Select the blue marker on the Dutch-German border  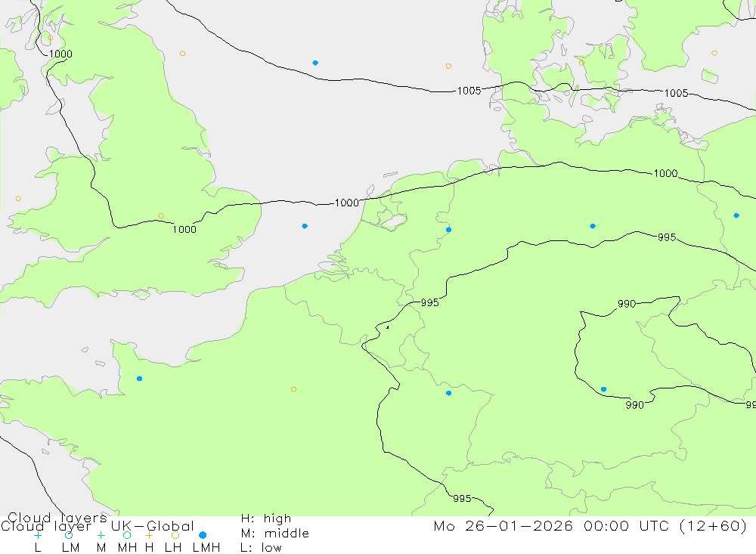tap(448, 230)
